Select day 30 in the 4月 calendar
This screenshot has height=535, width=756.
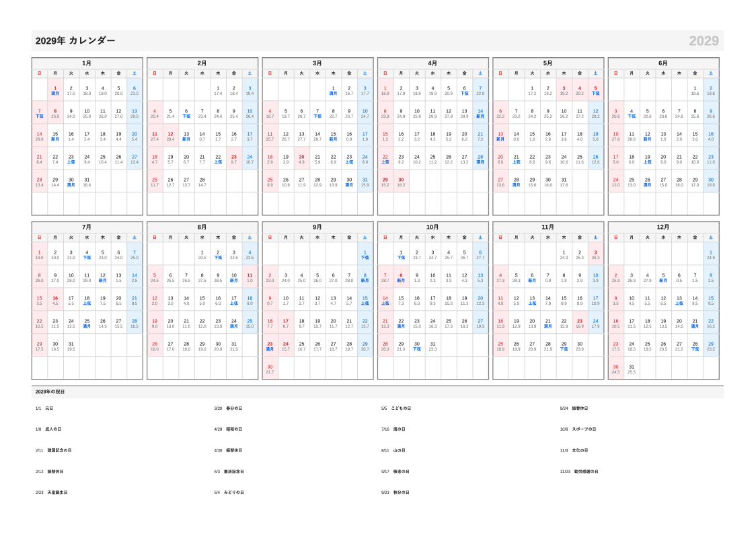tap(401, 182)
